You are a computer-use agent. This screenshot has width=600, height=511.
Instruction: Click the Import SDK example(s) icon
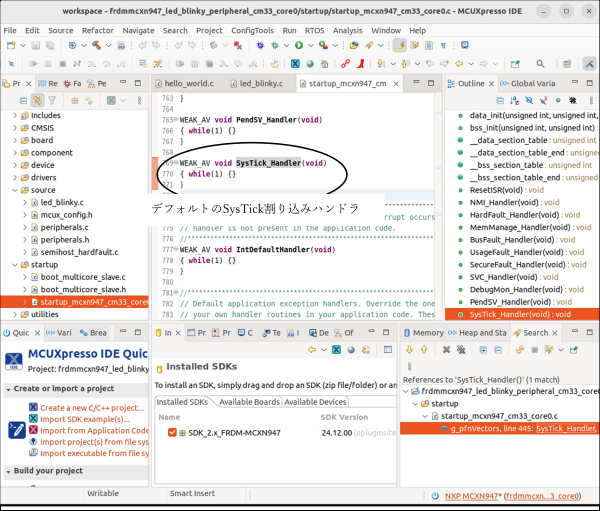point(33,419)
